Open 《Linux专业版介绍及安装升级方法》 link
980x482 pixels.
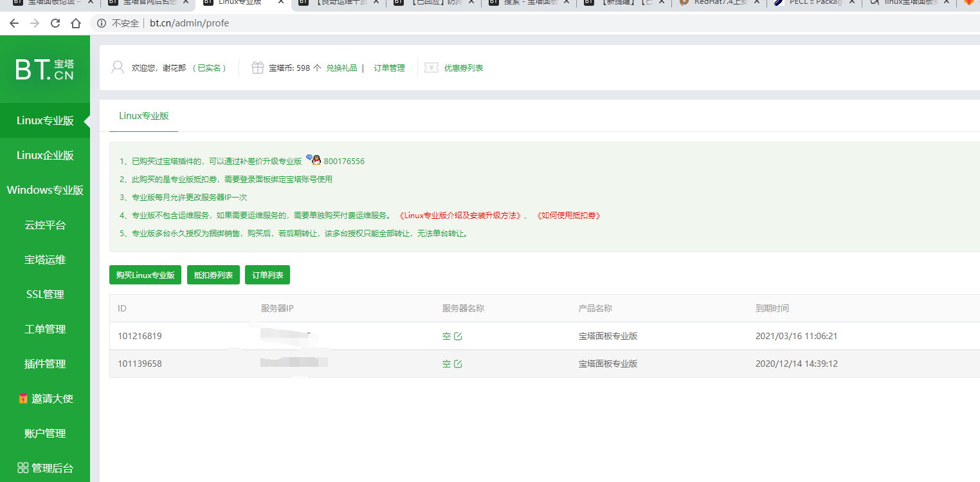click(x=459, y=216)
